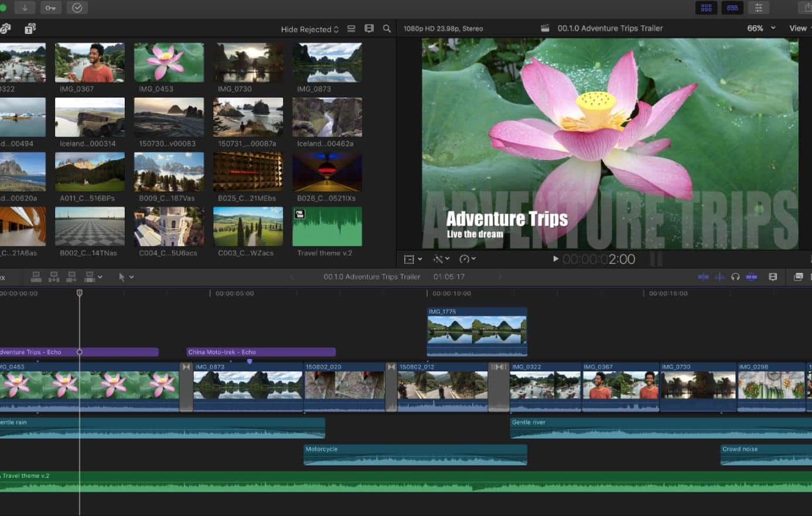Insert the selected clip button
This screenshot has width=812, height=516.
(x=54, y=276)
